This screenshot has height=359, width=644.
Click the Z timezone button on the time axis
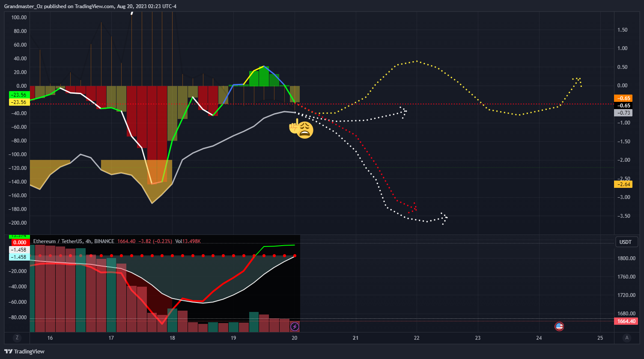click(17, 338)
